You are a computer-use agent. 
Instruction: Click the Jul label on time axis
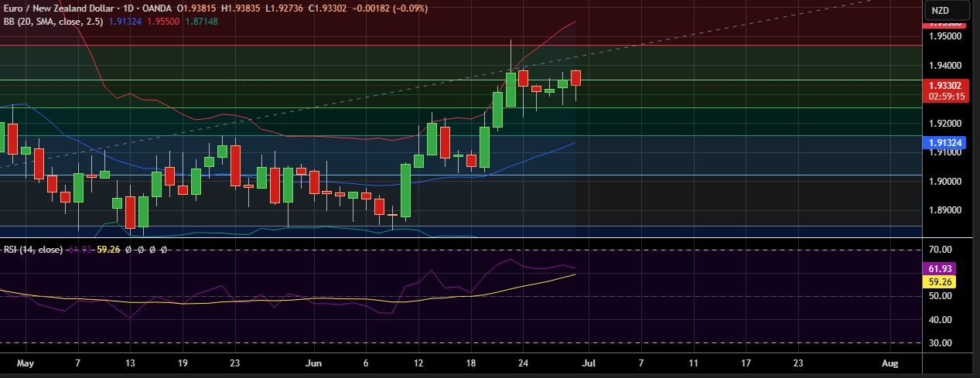click(x=589, y=362)
